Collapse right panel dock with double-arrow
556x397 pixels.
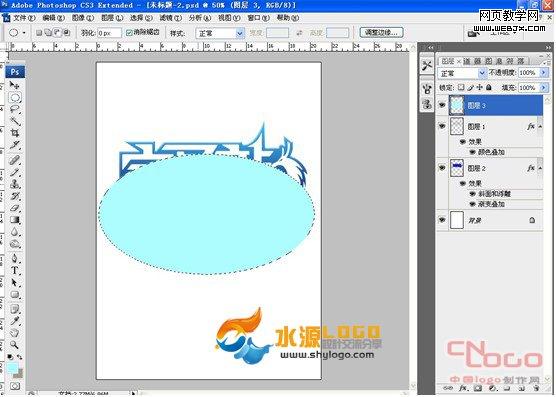(548, 47)
